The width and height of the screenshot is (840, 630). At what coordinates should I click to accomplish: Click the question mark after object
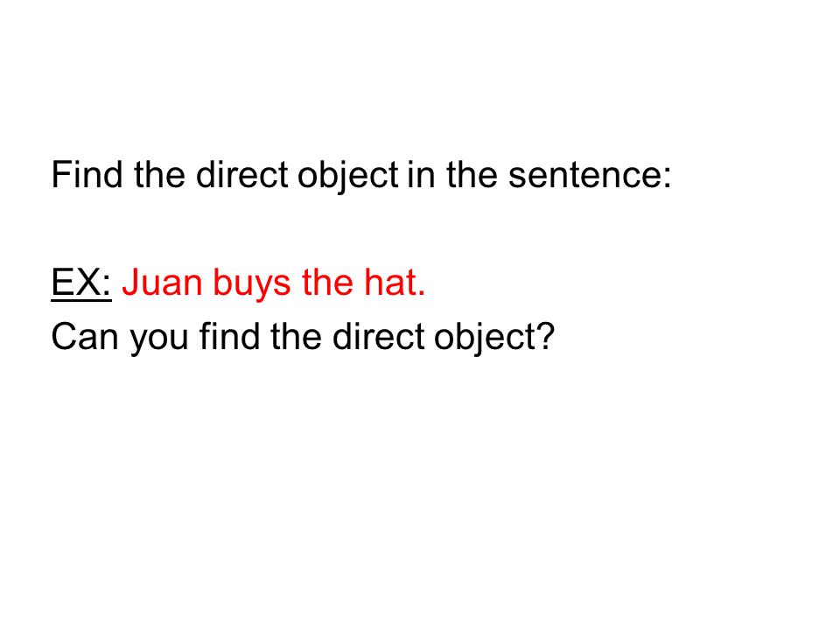tap(546, 336)
